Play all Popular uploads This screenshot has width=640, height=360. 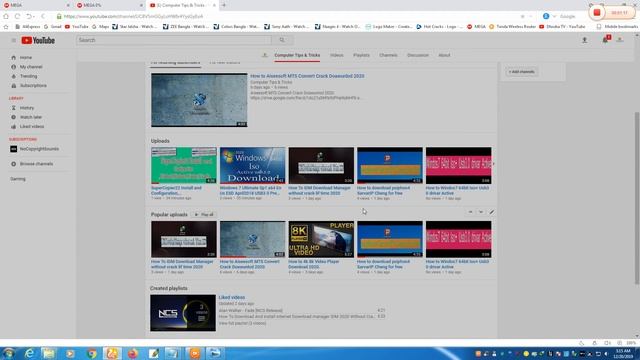point(204,215)
